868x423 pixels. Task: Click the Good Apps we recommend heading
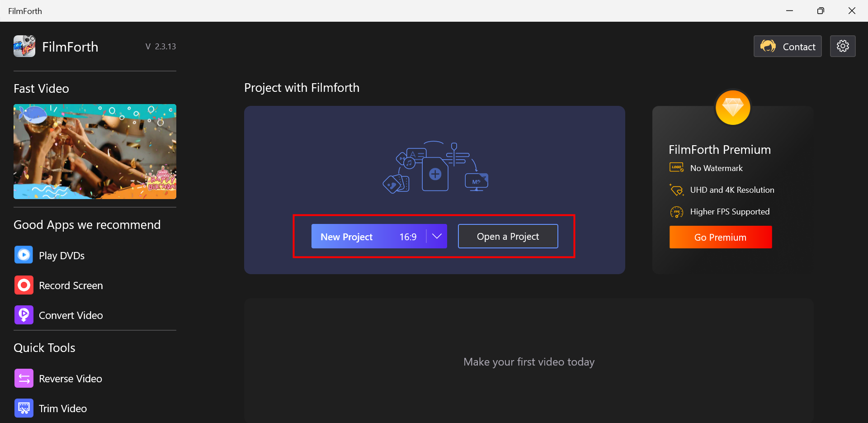[x=87, y=225]
